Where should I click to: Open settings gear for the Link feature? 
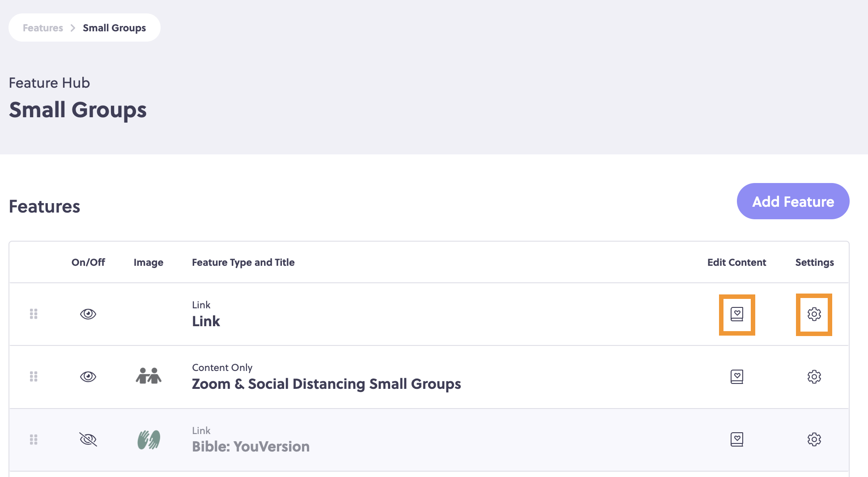click(x=814, y=314)
